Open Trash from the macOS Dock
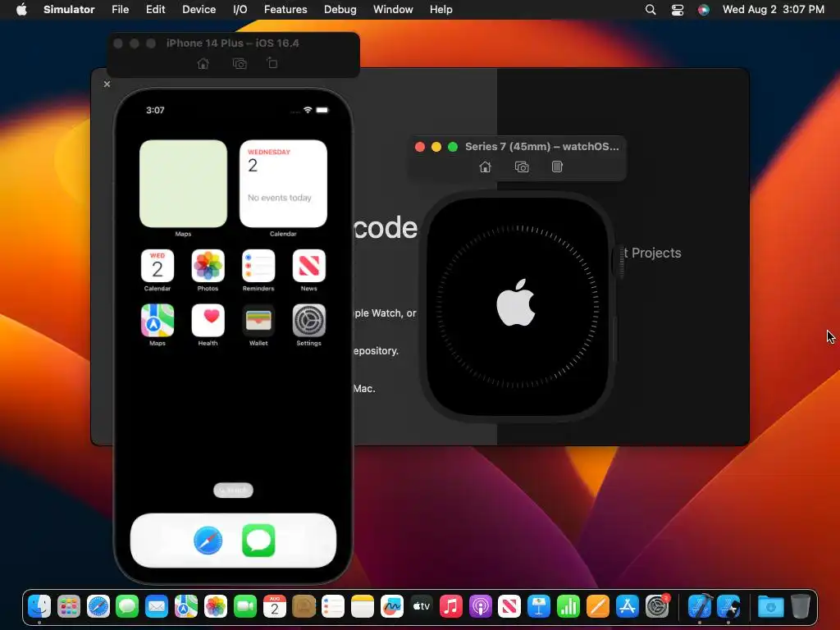840x630 pixels. pos(801,606)
